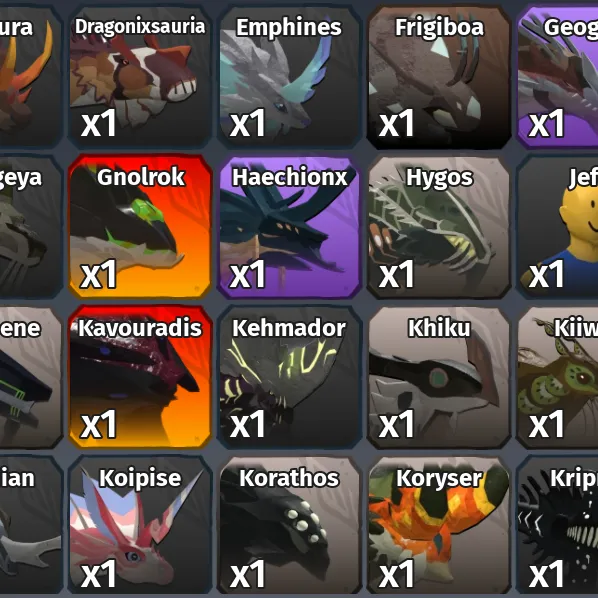Pick the Khiku creature card
This screenshot has width=598, height=598.
[x=439, y=376]
